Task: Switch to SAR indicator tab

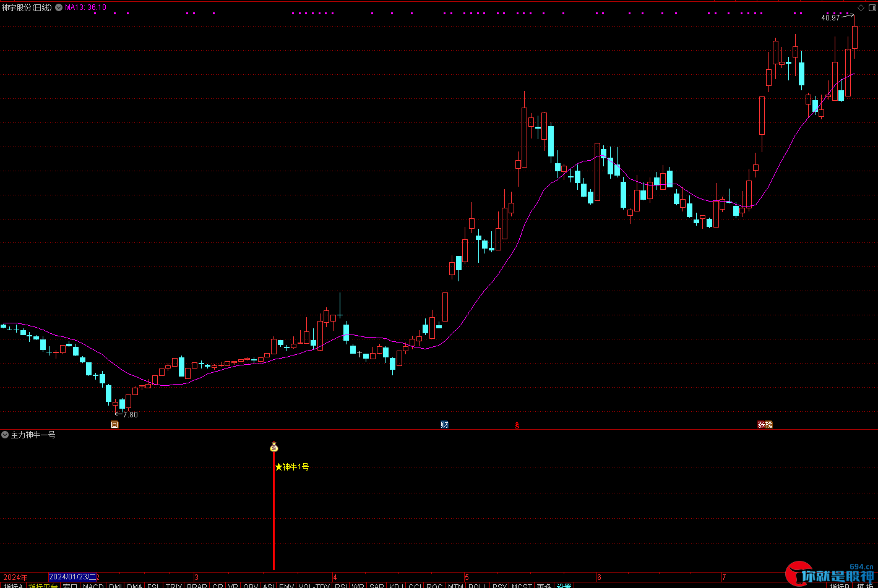Action: point(377,585)
